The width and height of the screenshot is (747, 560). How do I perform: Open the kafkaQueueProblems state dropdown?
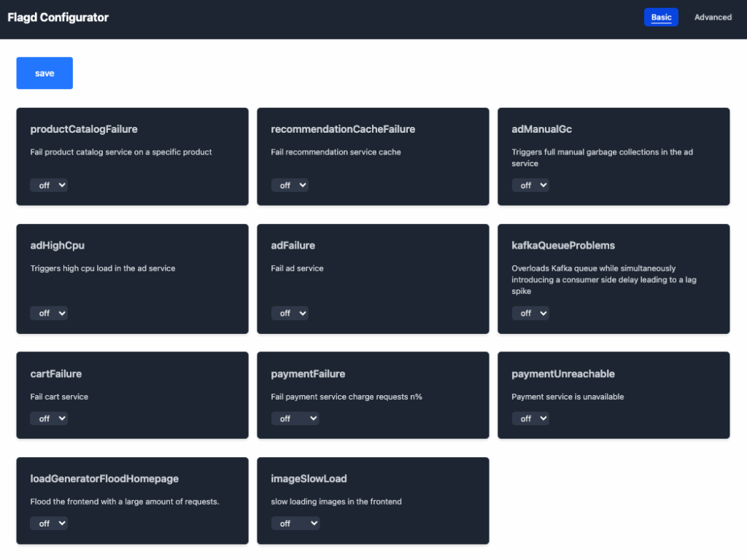point(530,313)
